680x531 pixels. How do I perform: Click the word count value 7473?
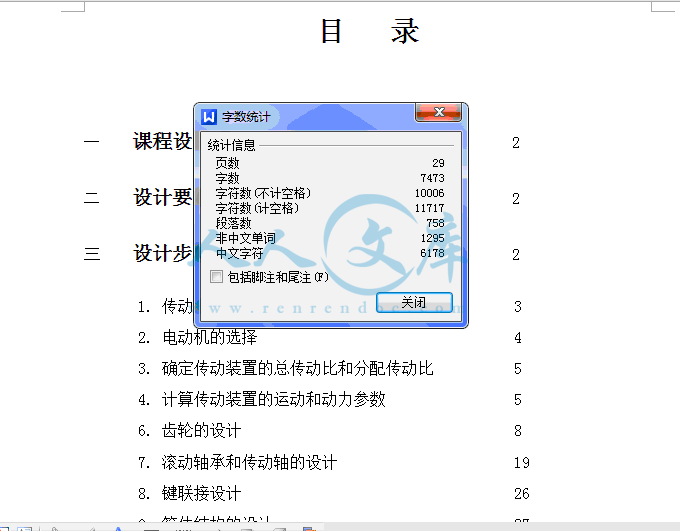[432, 178]
